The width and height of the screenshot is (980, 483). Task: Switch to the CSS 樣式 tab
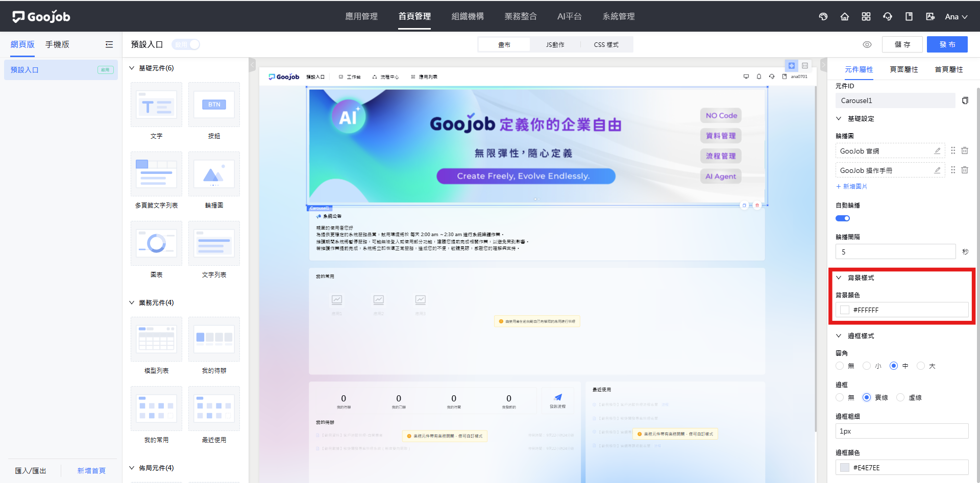606,44
